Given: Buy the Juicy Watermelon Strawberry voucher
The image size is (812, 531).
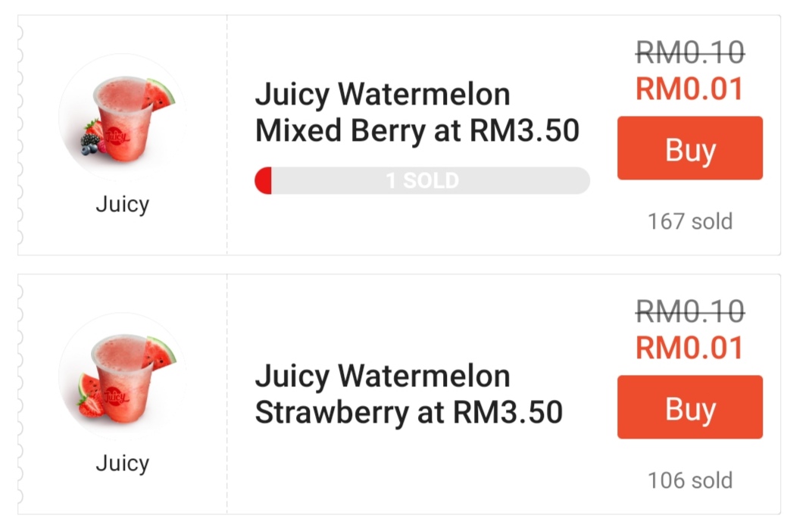Looking at the screenshot, I should [x=689, y=408].
